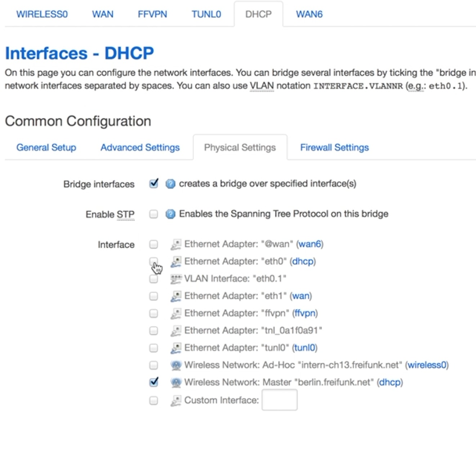Click the berlin.freifunk.net wireless network icon
Viewport: 476px width, 450px height.
(x=176, y=382)
